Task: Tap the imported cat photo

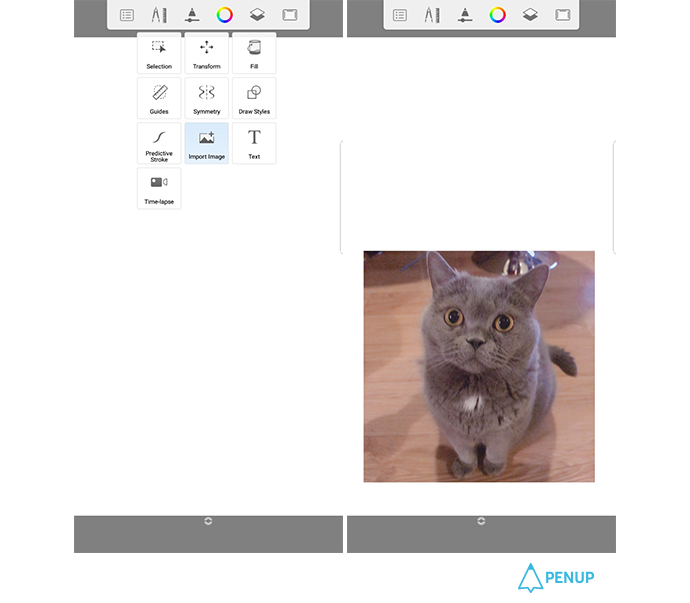Action: click(479, 367)
